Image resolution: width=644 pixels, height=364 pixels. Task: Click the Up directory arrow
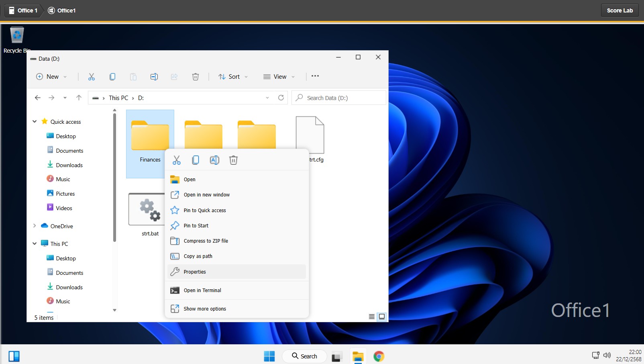click(79, 98)
